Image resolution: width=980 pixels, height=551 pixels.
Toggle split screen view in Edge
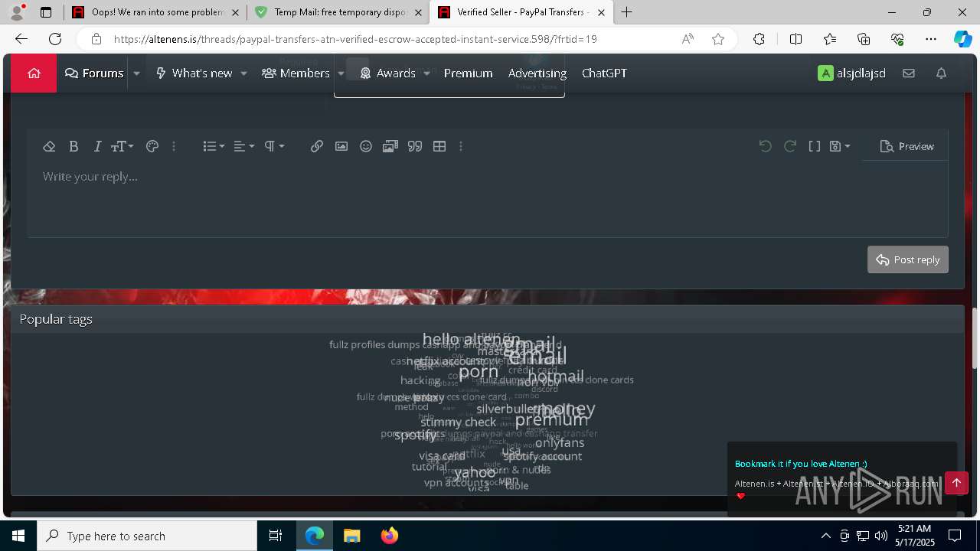tap(795, 39)
